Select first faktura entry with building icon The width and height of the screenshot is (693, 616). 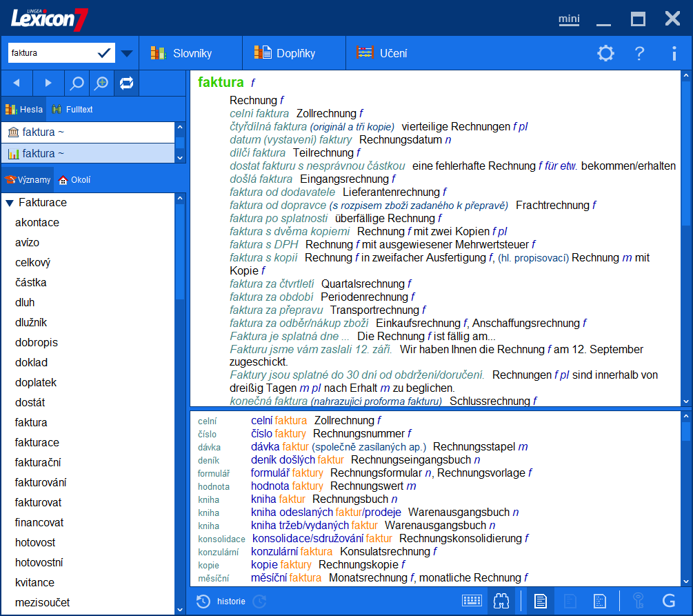(88, 132)
